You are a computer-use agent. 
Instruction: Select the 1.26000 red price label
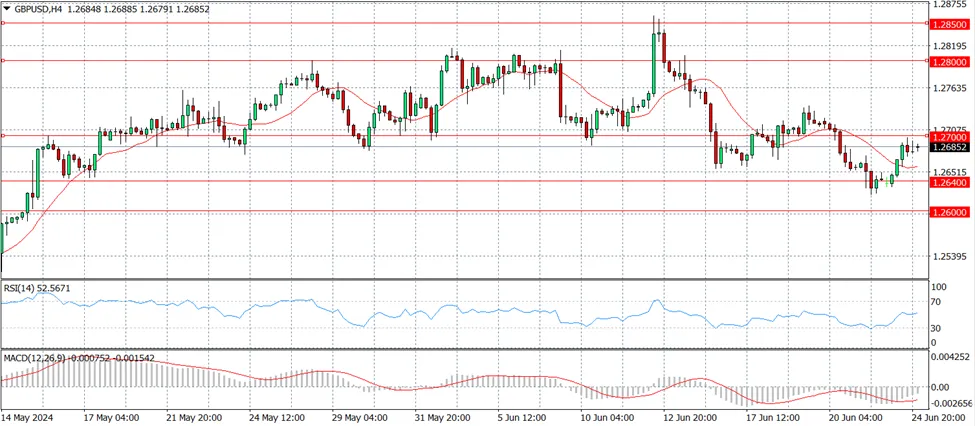[x=950, y=212]
